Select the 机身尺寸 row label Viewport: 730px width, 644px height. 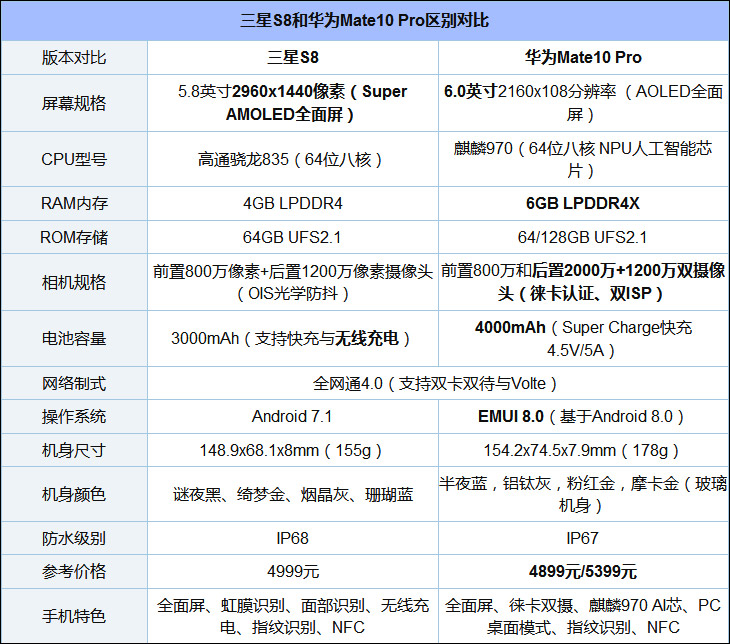click(x=74, y=450)
